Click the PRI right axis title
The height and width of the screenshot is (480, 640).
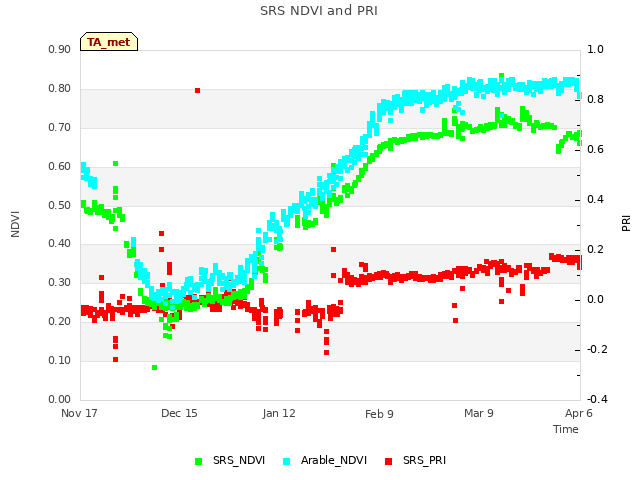click(x=626, y=224)
